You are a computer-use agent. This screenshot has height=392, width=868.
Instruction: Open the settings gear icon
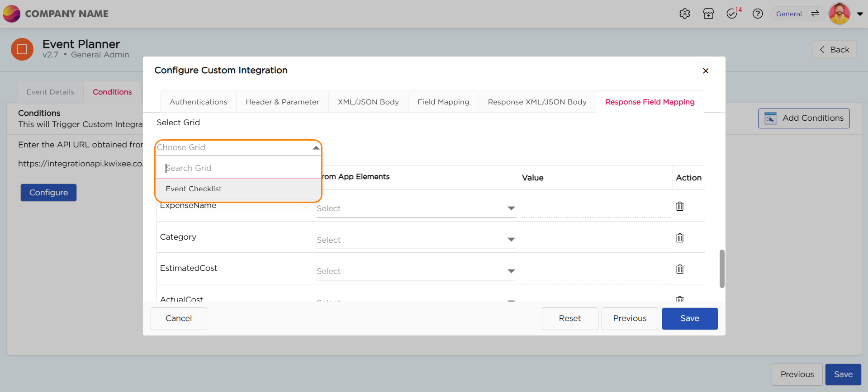click(x=684, y=14)
